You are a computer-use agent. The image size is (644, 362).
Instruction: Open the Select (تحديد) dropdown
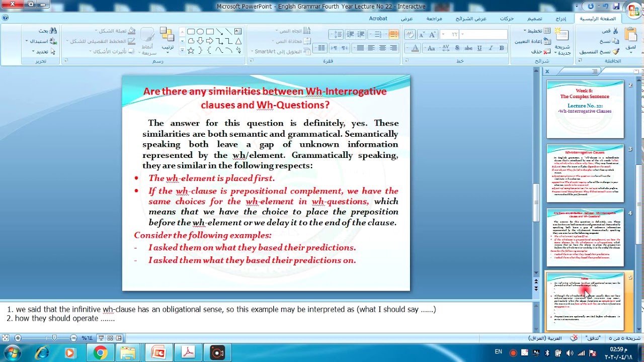click(44, 51)
